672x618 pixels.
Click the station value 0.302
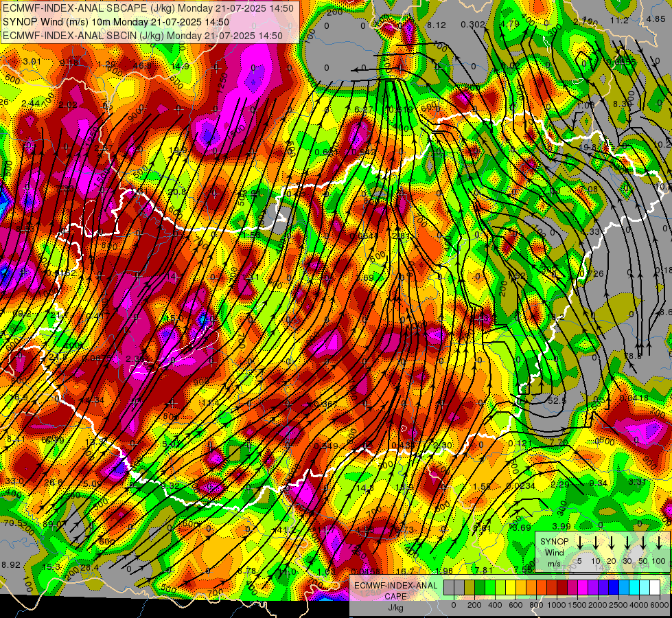[473, 25]
